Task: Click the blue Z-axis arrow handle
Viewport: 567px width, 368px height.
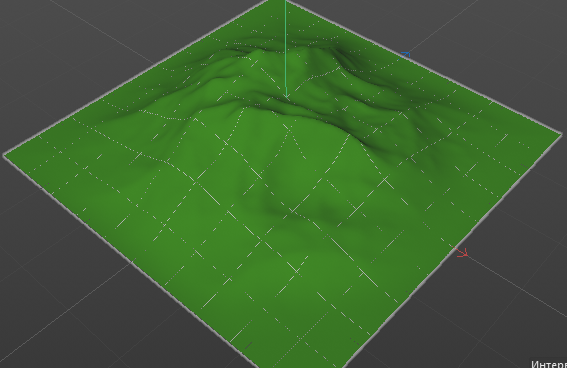Action: tap(406, 55)
